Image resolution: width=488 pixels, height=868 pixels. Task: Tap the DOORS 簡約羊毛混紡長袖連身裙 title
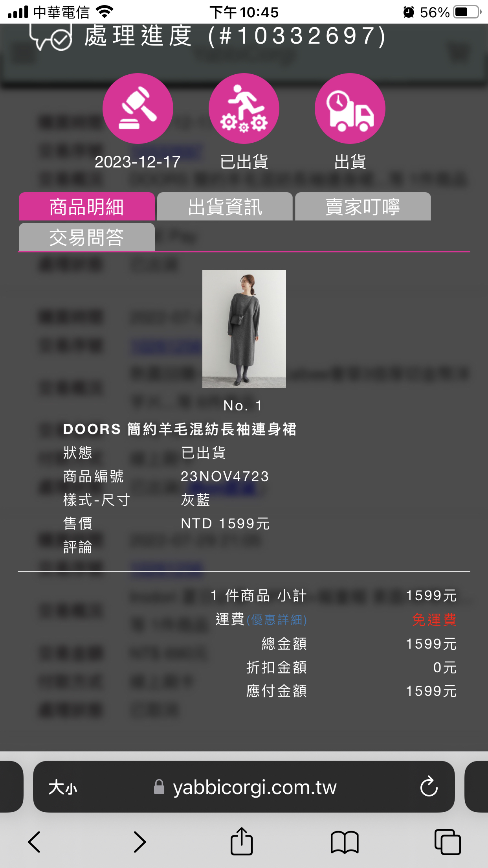click(x=180, y=429)
